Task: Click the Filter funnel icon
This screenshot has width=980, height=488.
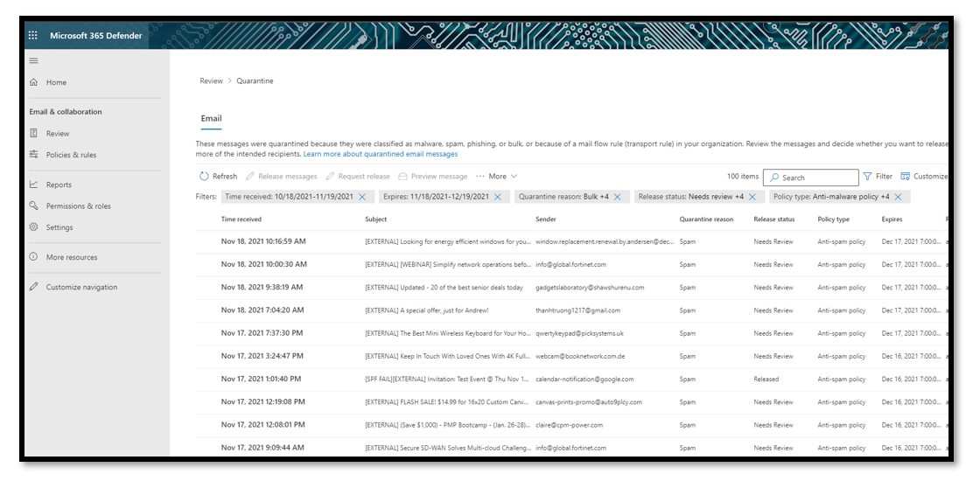Action: [x=867, y=176]
